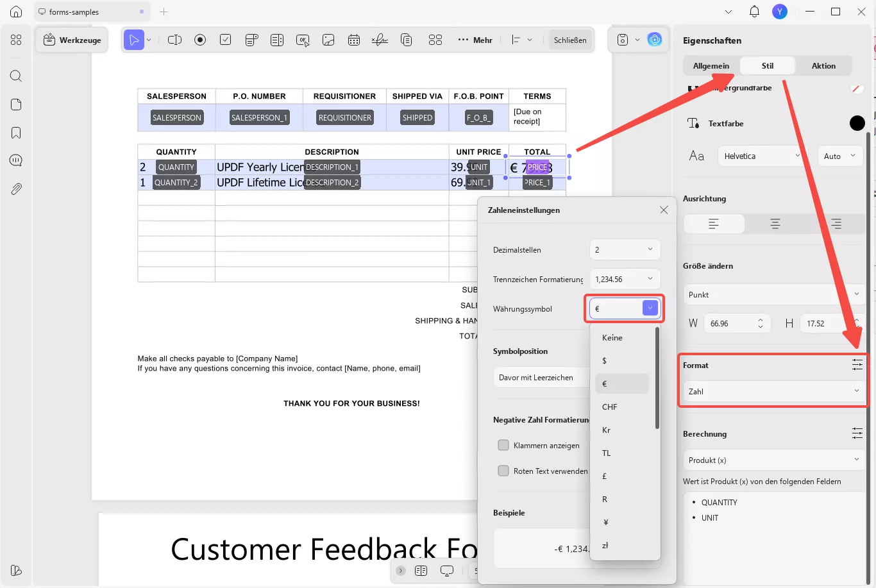Screen dimensions: 876x588
Task: Click the two-page reading view icon
Action: (x=421, y=571)
